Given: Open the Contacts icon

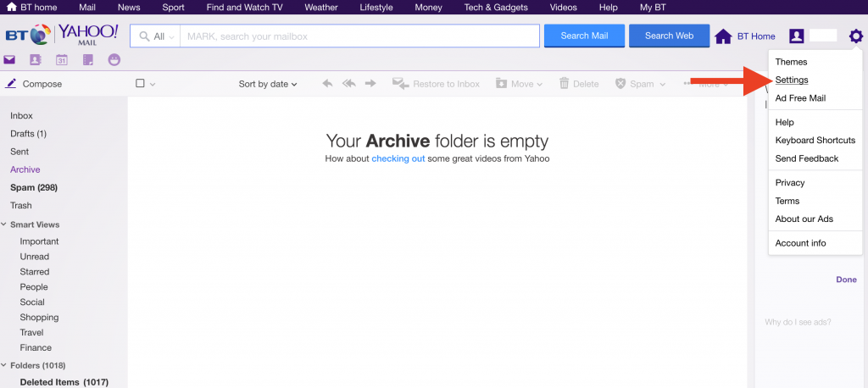Looking at the screenshot, I should tap(36, 60).
